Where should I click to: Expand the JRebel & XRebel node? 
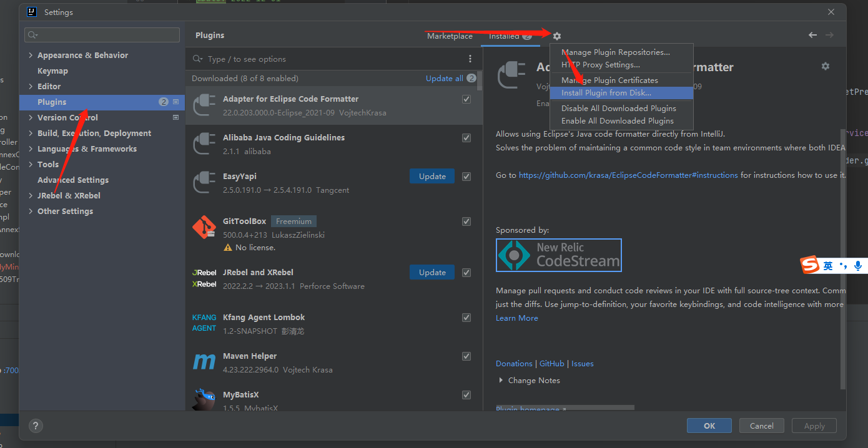(x=31, y=195)
